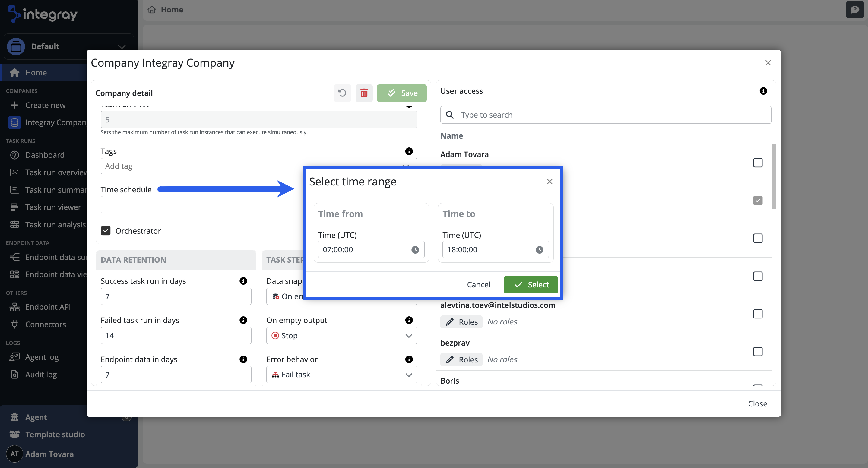Click info icon for Failed task run

[243, 320]
